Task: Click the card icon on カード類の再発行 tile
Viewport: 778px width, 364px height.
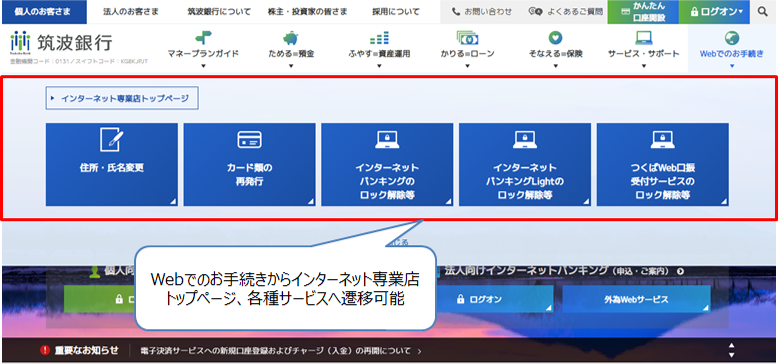Action: click(x=250, y=140)
